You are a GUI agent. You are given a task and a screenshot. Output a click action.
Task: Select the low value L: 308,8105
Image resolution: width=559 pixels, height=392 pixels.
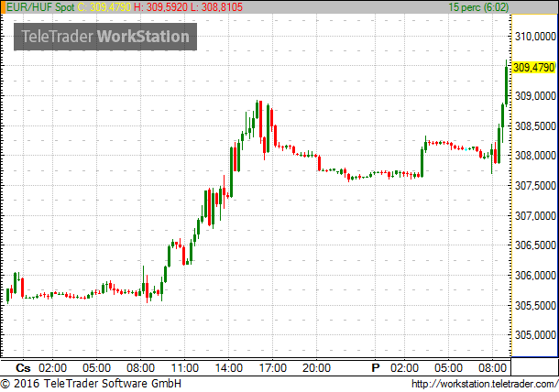pyautogui.click(x=217, y=7)
